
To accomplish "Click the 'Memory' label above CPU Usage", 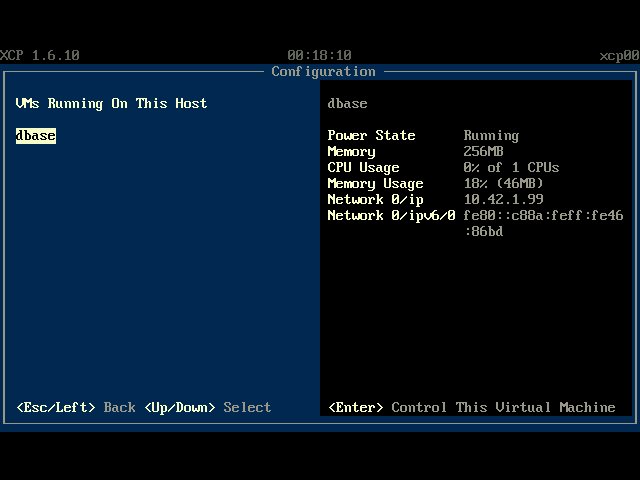I will click(351, 151).
